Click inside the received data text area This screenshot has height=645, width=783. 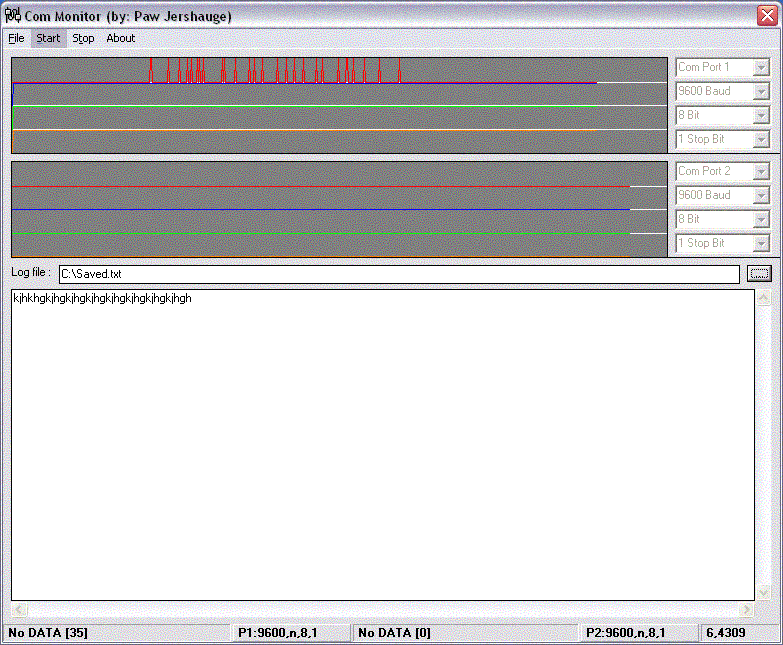point(382,445)
